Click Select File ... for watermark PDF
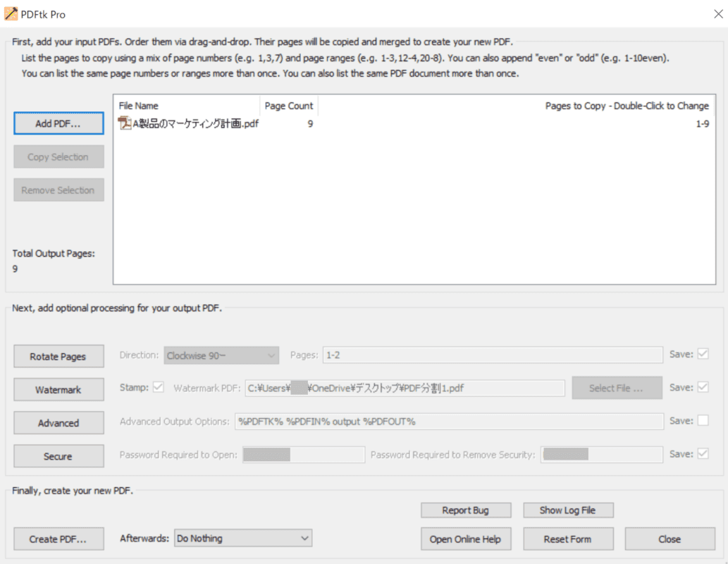 [x=617, y=388]
